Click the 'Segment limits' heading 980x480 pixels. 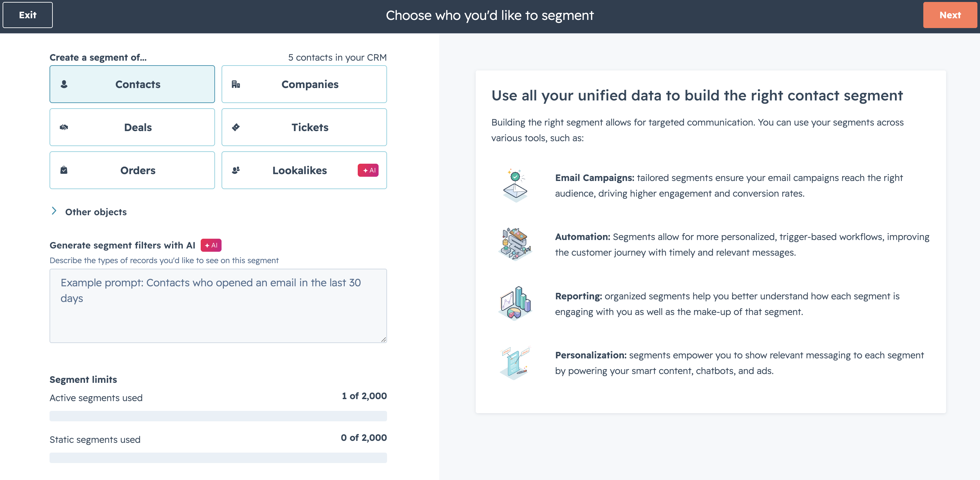83,380
